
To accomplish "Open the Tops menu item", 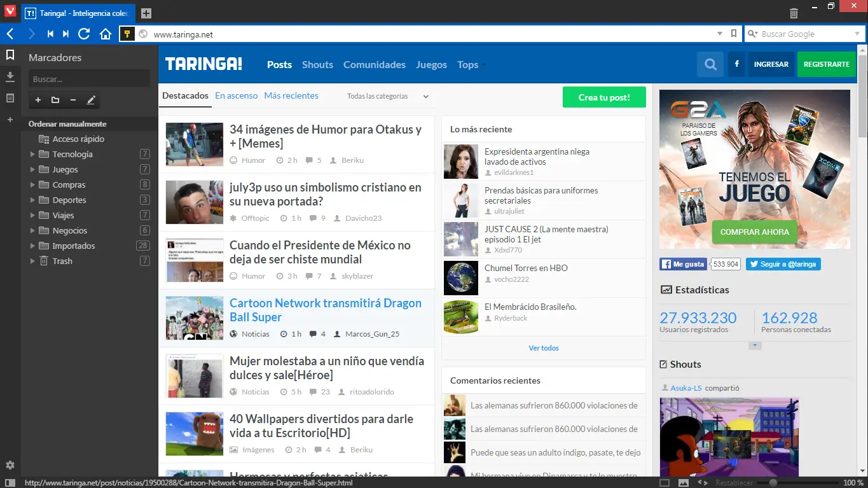I will [471, 64].
